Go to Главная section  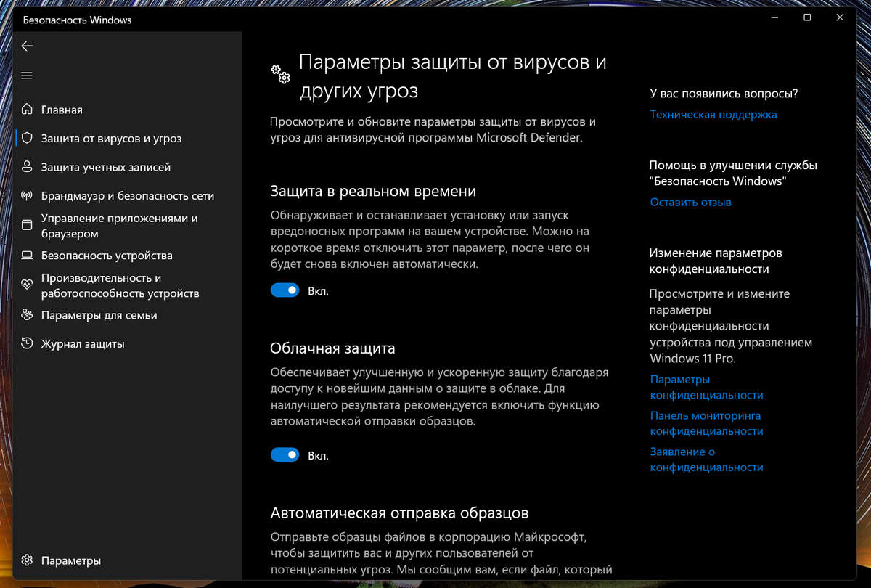click(62, 110)
